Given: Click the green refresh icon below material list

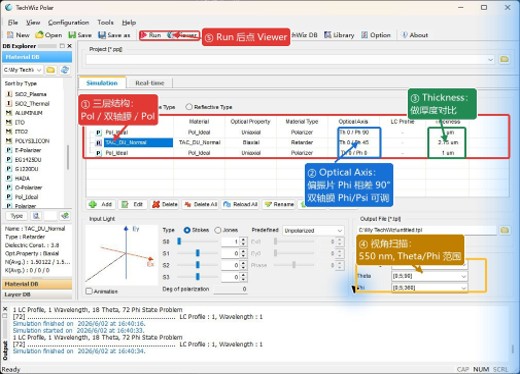Looking at the screenshot, I should pyautogui.click(x=65, y=216).
